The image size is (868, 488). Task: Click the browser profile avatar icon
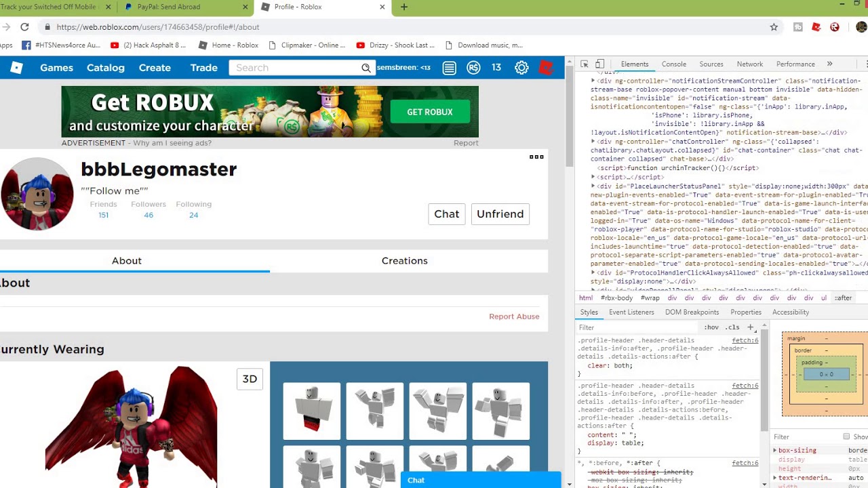coord(861,27)
